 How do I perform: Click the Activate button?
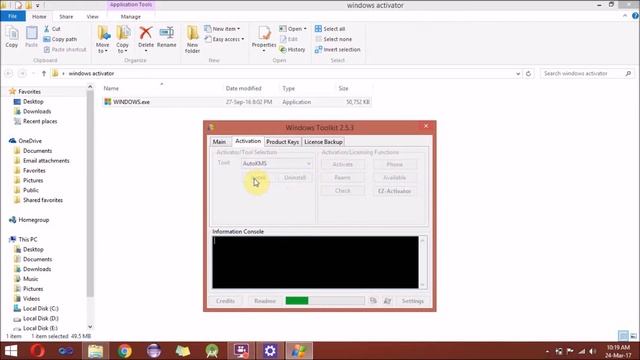pyautogui.click(x=342, y=164)
